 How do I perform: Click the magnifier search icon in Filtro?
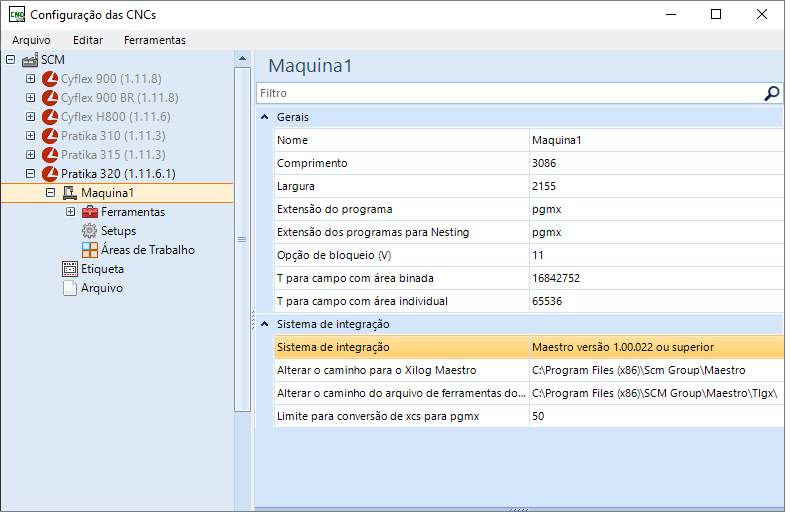771,94
